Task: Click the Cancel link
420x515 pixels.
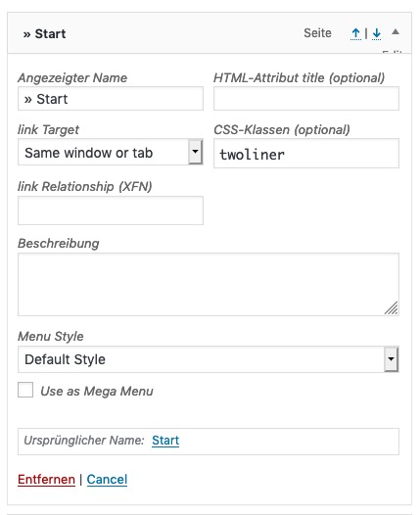Action: coord(107,480)
